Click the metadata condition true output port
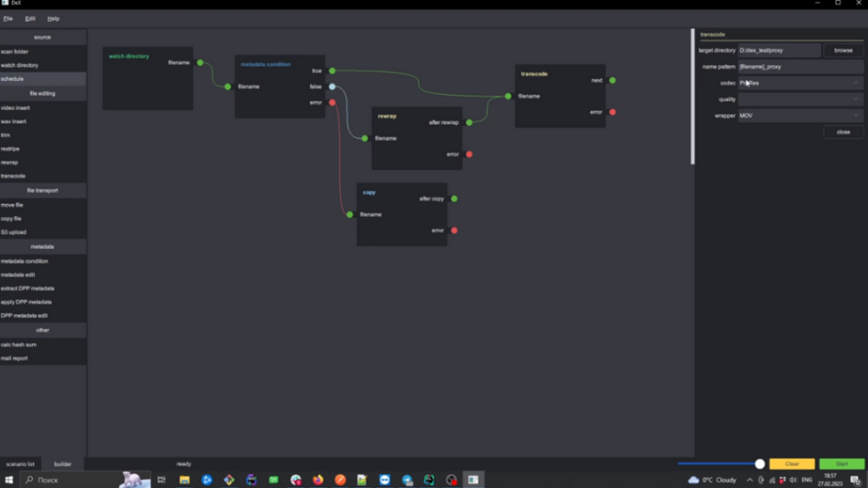 (x=332, y=71)
